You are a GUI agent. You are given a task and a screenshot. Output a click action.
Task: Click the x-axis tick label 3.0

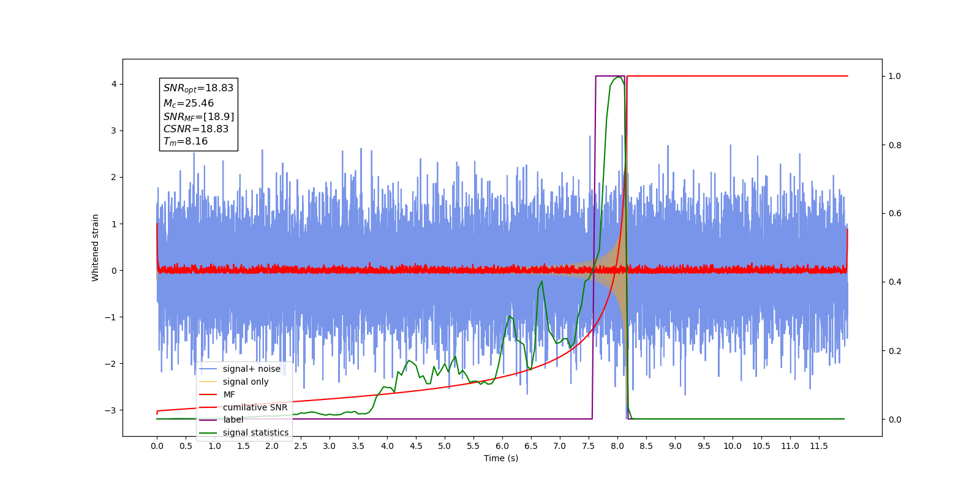point(330,446)
